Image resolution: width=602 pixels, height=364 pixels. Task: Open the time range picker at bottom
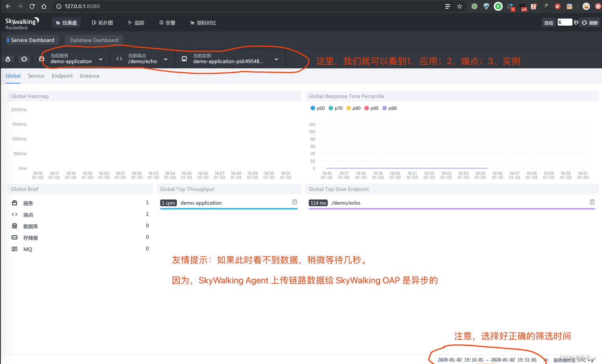(x=487, y=360)
